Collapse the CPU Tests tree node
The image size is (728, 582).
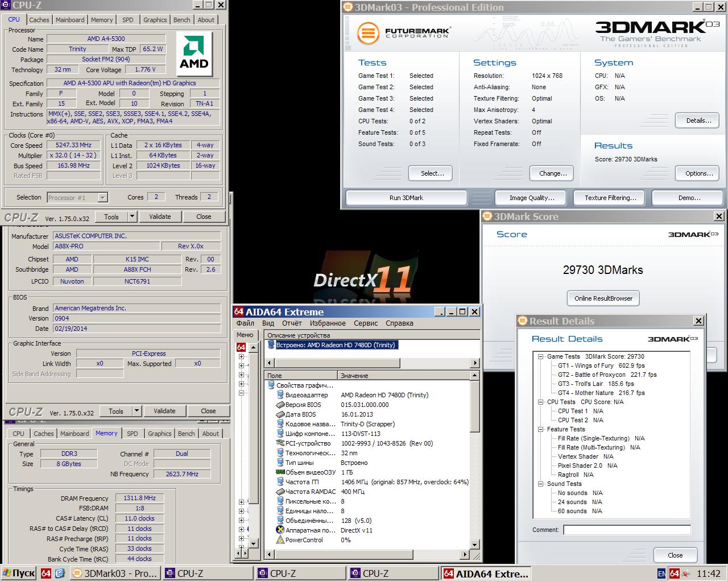pyautogui.click(x=541, y=402)
